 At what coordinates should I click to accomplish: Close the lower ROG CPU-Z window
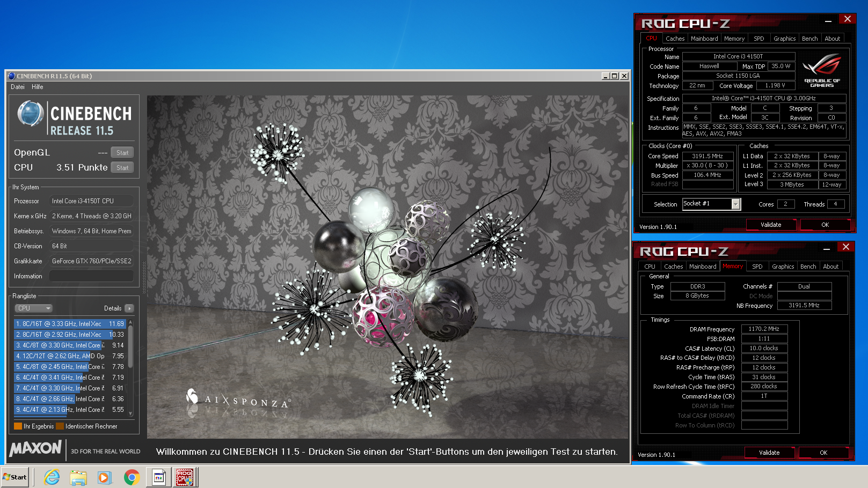[x=846, y=247]
